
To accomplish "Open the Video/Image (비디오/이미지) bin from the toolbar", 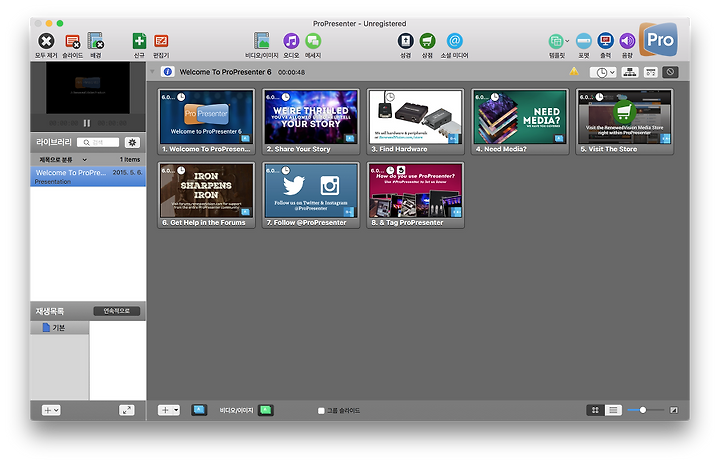I will tap(261, 41).
